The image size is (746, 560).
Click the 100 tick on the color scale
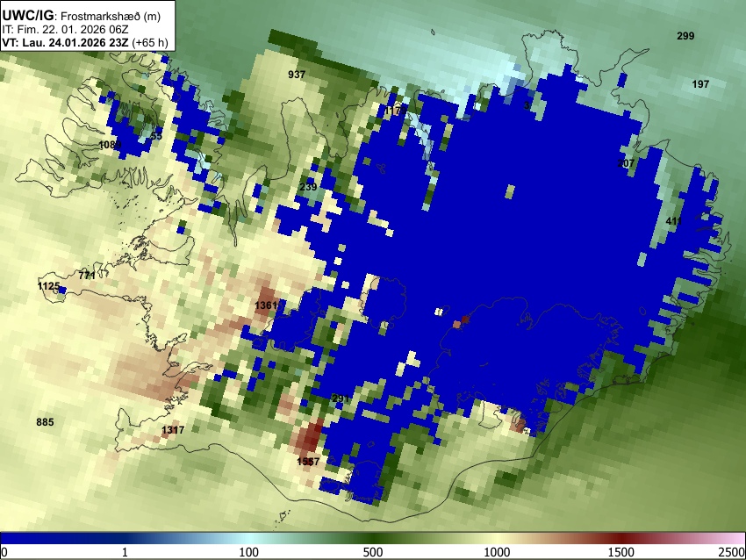(249, 552)
